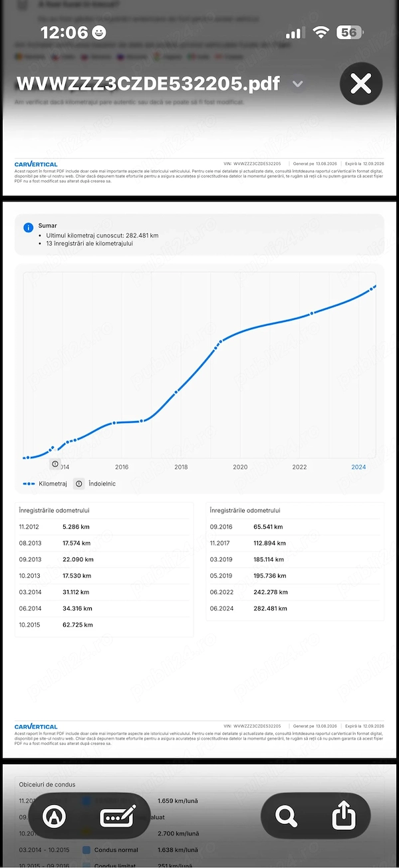Select the 08.2013 row with 17.574 km
This screenshot has height=868, width=399.
tap(104, 543)
